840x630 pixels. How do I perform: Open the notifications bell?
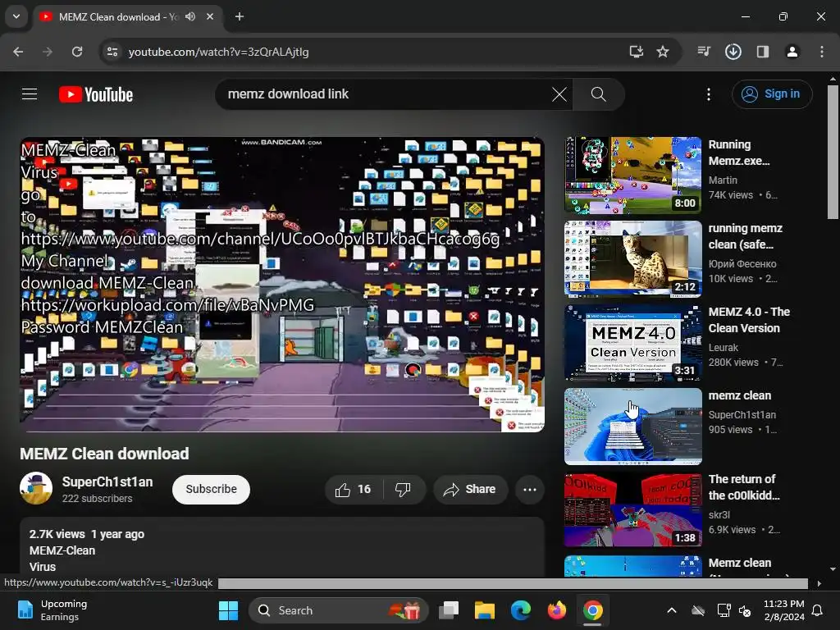pos(818,610)
